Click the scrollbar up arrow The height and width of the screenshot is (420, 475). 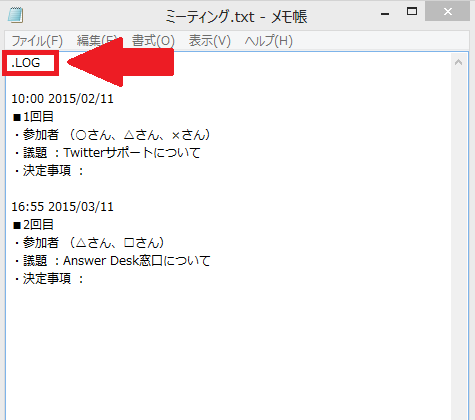(x=458, y=62)
